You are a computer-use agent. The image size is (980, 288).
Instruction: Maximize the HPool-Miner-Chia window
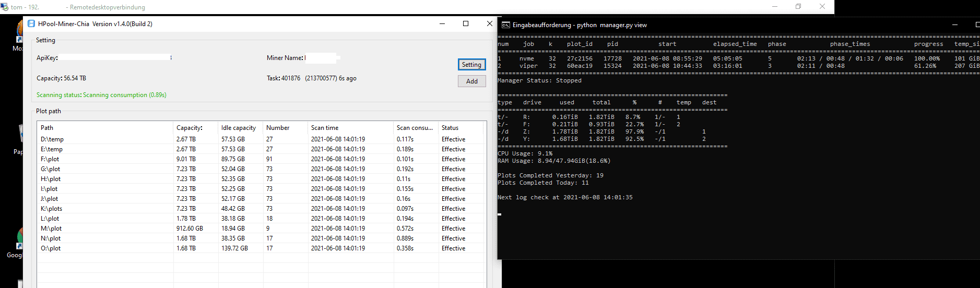coord(466,23)
